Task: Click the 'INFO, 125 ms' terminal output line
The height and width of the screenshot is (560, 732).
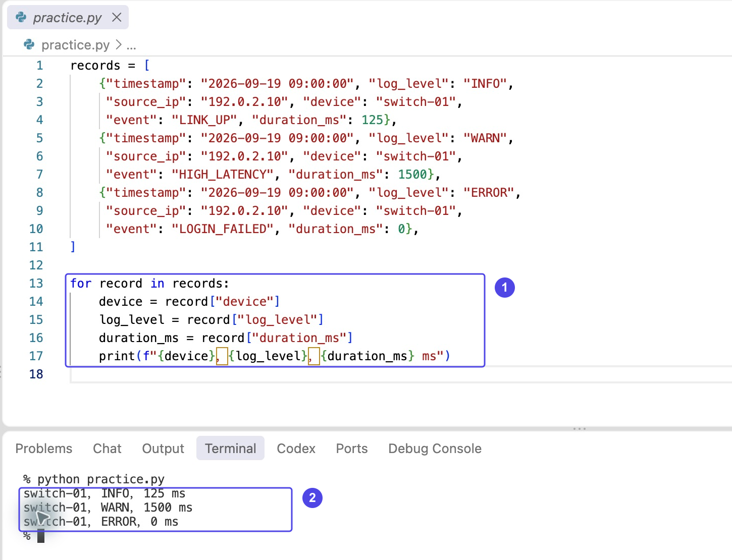Action: pos(104,493)
